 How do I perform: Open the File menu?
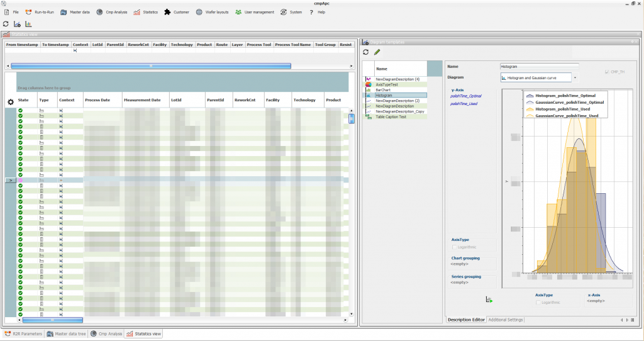pos(11,12)
